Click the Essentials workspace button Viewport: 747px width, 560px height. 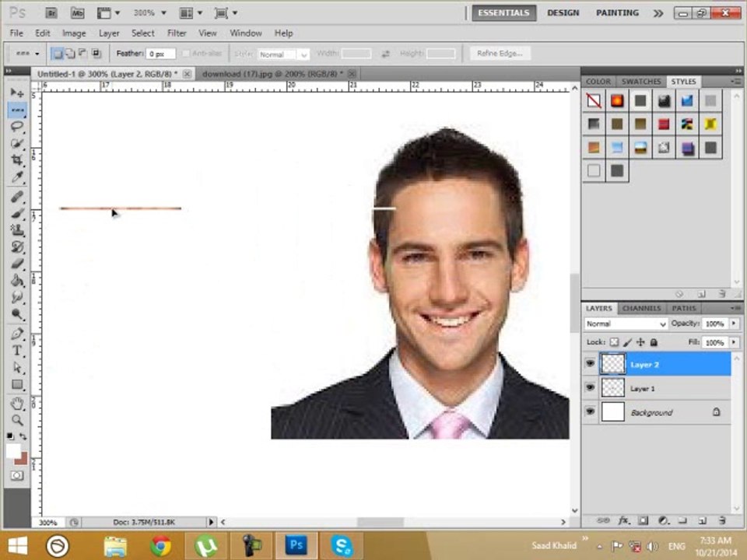point(503,13)
